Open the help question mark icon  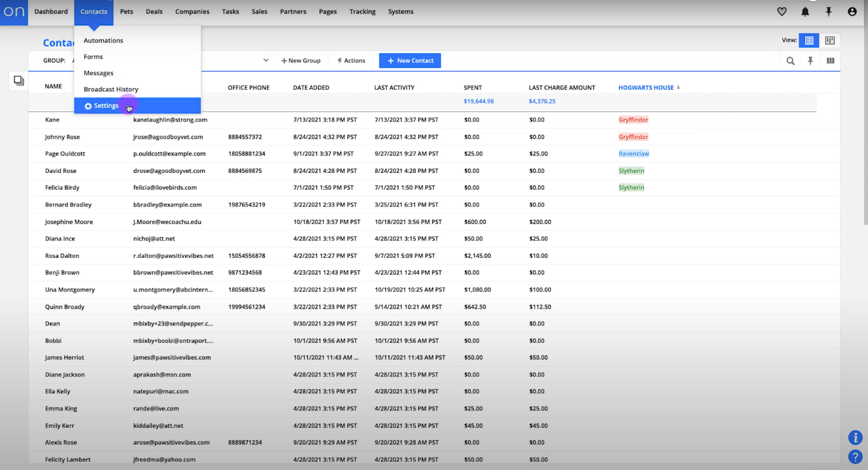pos(855,457)
